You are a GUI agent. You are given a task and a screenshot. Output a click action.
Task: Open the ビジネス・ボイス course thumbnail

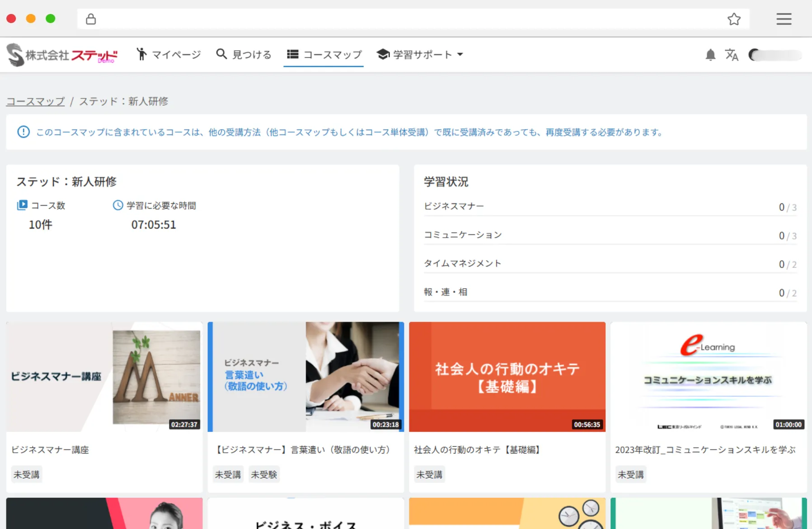[x=306, y=514]
